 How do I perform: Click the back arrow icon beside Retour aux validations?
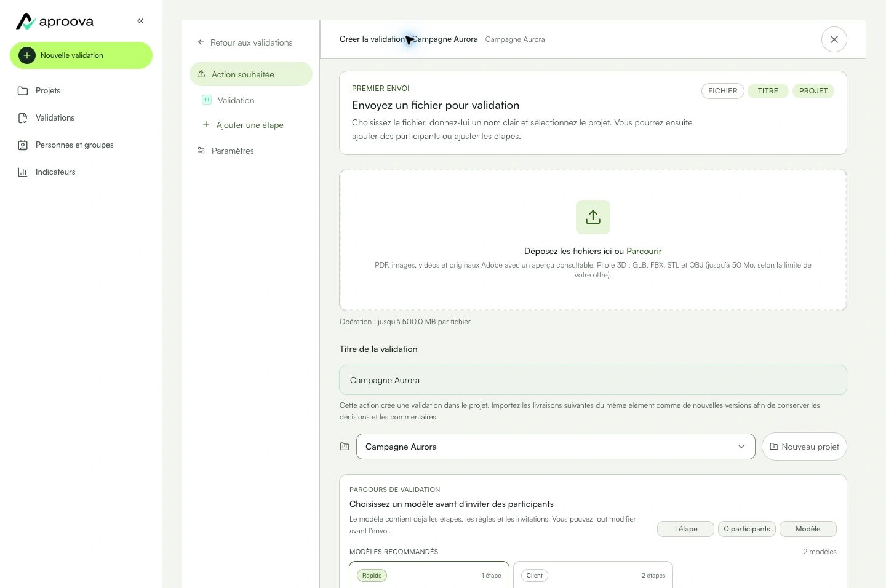pyautogui.click(x=201, y=42)
